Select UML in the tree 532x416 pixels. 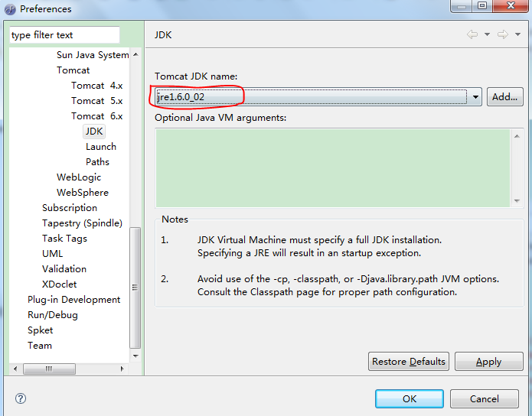[52, 254]
